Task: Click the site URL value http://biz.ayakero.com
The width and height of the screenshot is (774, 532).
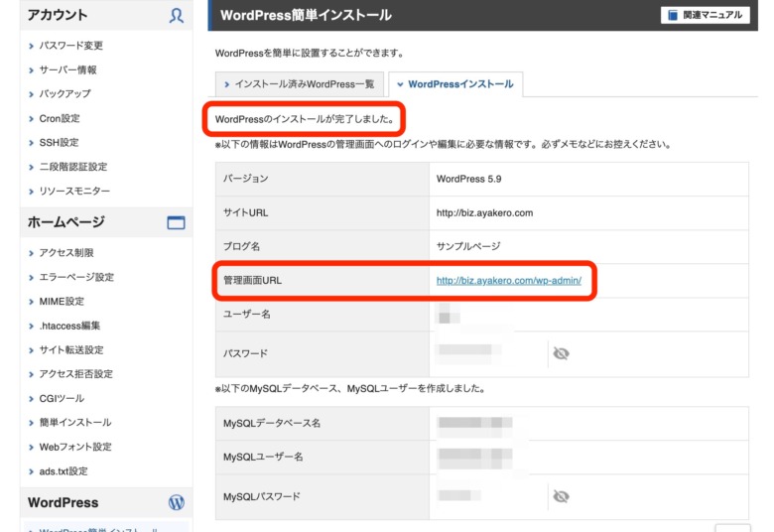Action: [484, 212]
